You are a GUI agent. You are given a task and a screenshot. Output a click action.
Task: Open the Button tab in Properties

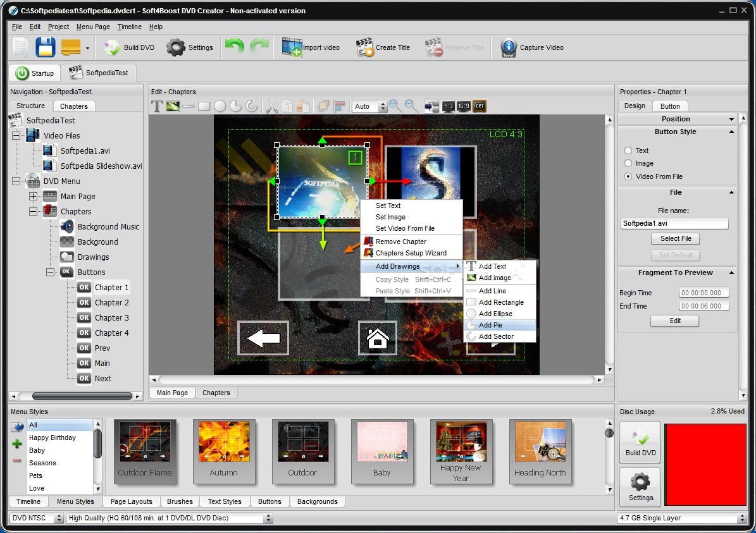coord(670,106)
